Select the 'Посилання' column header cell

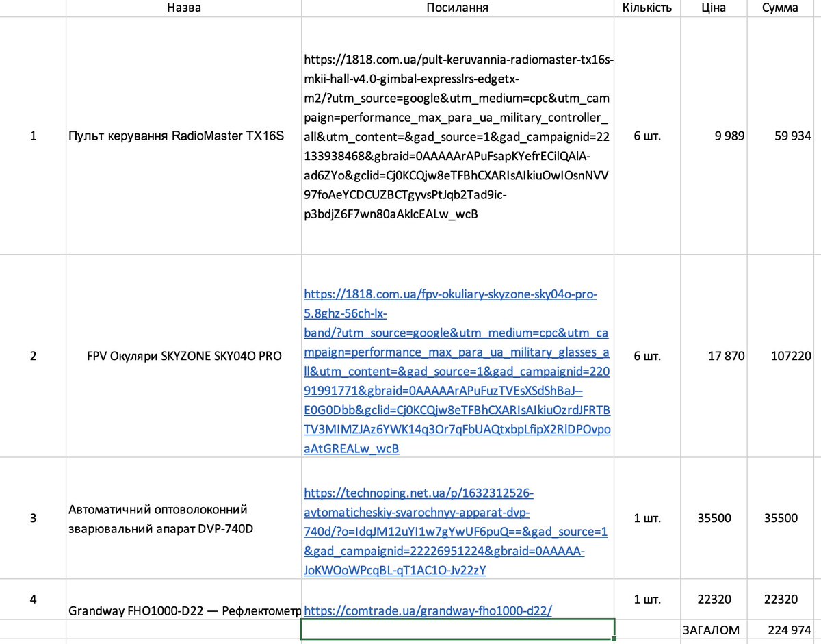pos(458,8)
